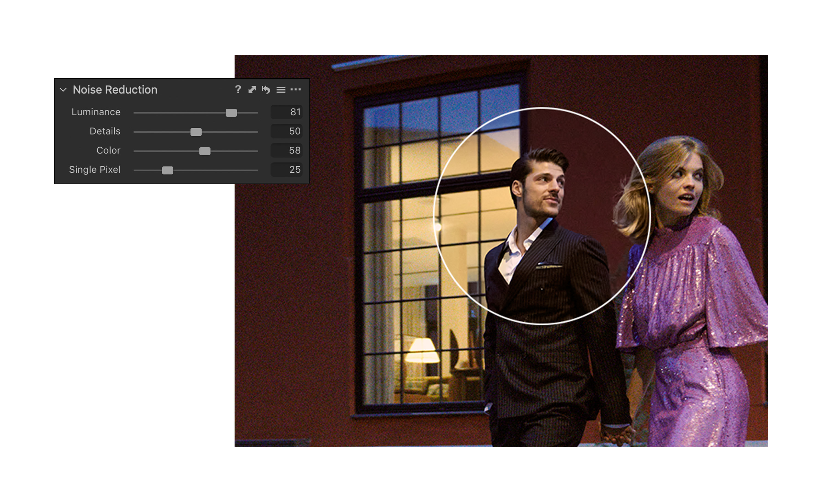
Task: Click the Luminance slider handle
Action: pos(231,113)
